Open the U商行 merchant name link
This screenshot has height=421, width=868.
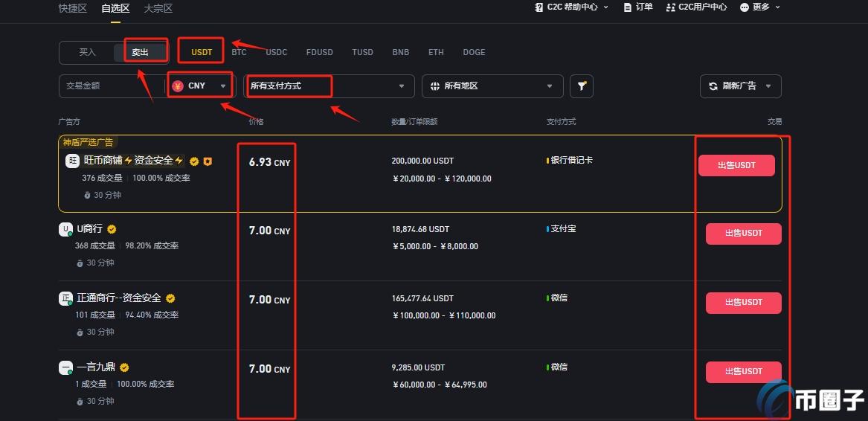tap(89, 229)
